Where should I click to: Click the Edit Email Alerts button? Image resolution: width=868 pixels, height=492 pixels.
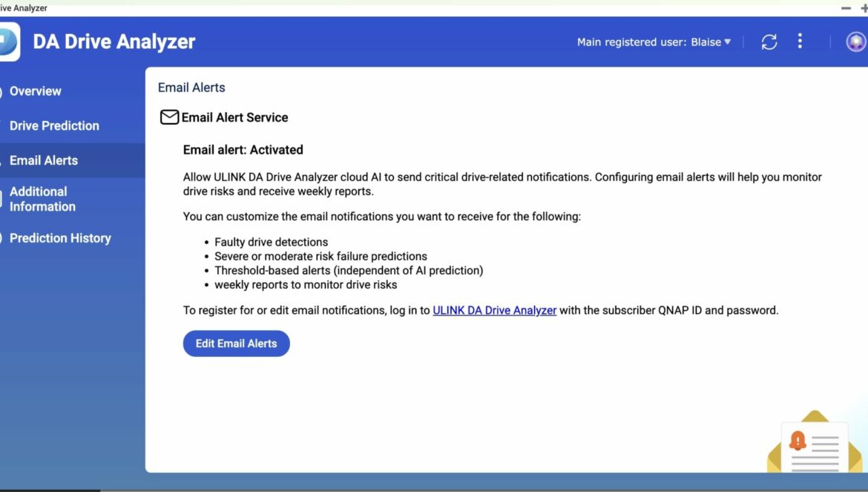click(x=237, y=344)
